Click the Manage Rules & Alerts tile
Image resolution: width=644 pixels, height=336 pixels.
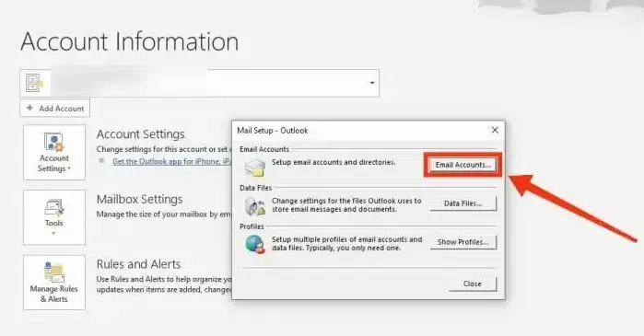pyautogui.click(x=54, y=283)
